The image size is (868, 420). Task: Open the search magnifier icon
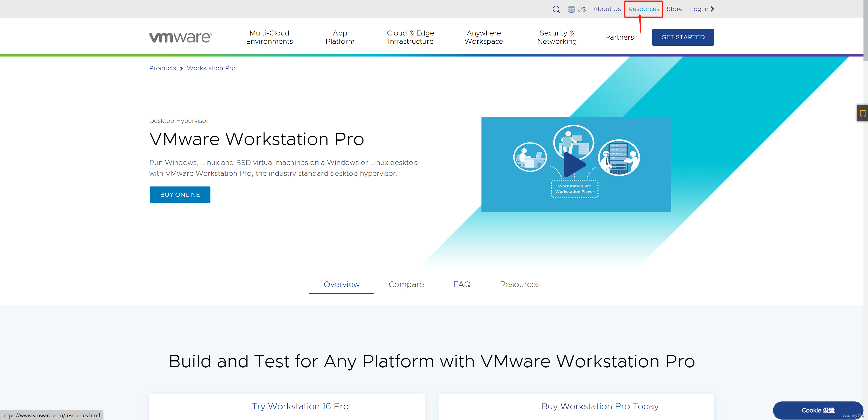[x=556, y=9]
